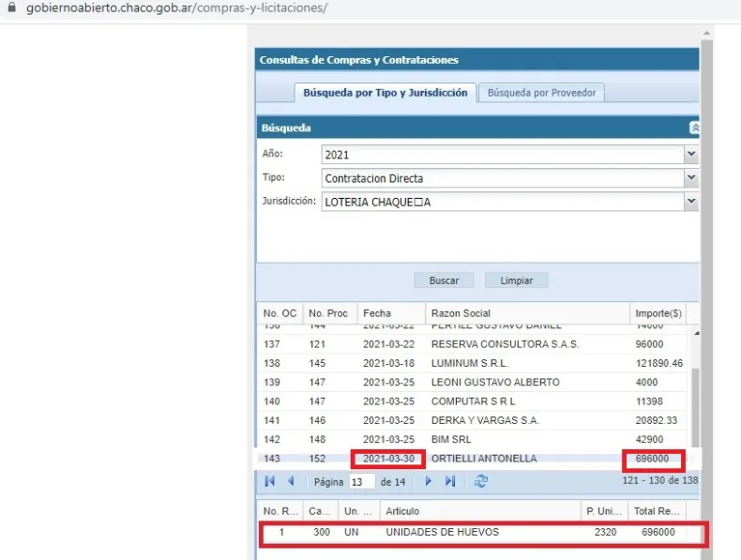Jump to last results page
Screen dimensions: 741x560
click(450, 481)
